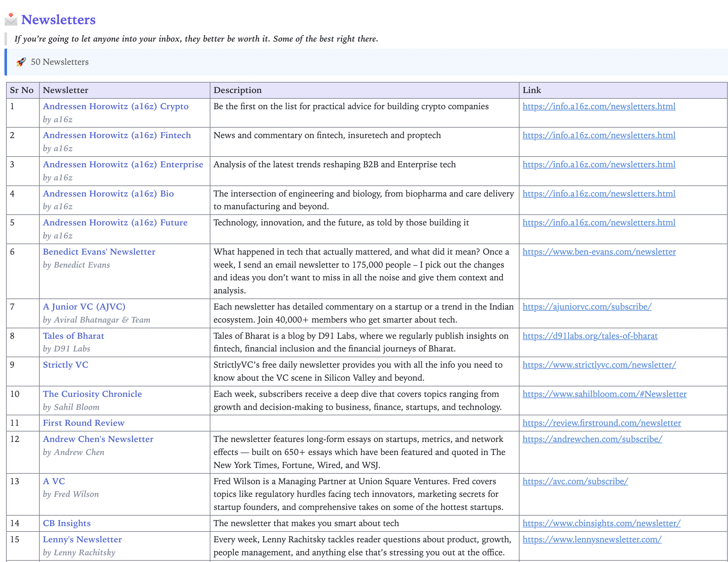728x562 pixels.
Task: Open Andrew Chen's Newsletter title link
Action: (x=98, y=439)
